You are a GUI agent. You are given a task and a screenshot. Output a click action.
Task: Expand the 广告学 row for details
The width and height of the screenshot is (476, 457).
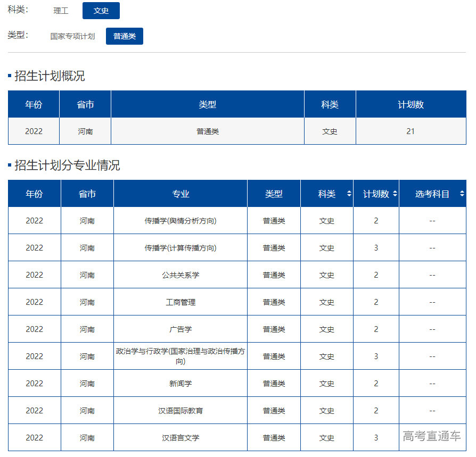(180, 329)
